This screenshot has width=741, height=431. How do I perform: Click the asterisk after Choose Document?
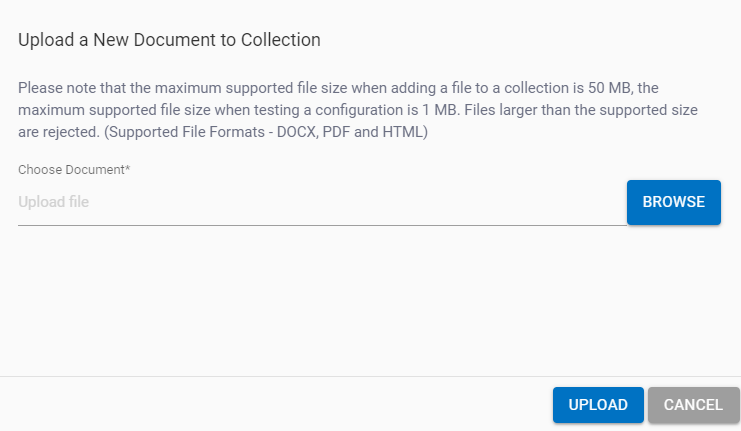click(x=128, y=169)
